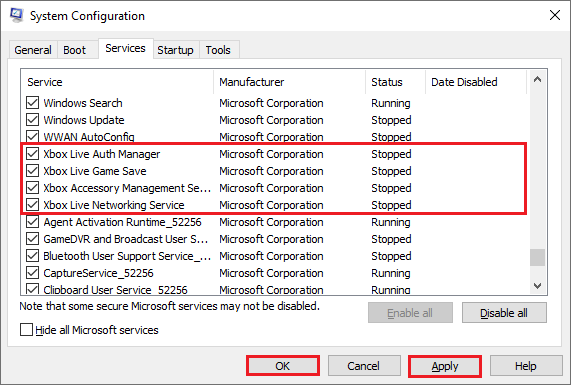Enable Hide all Microsoft services checkbox
Screen dimensions: 571x385
26,330
